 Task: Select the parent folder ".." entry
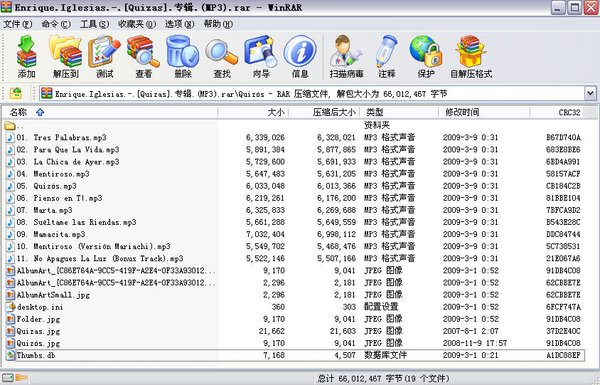[15, 125]
